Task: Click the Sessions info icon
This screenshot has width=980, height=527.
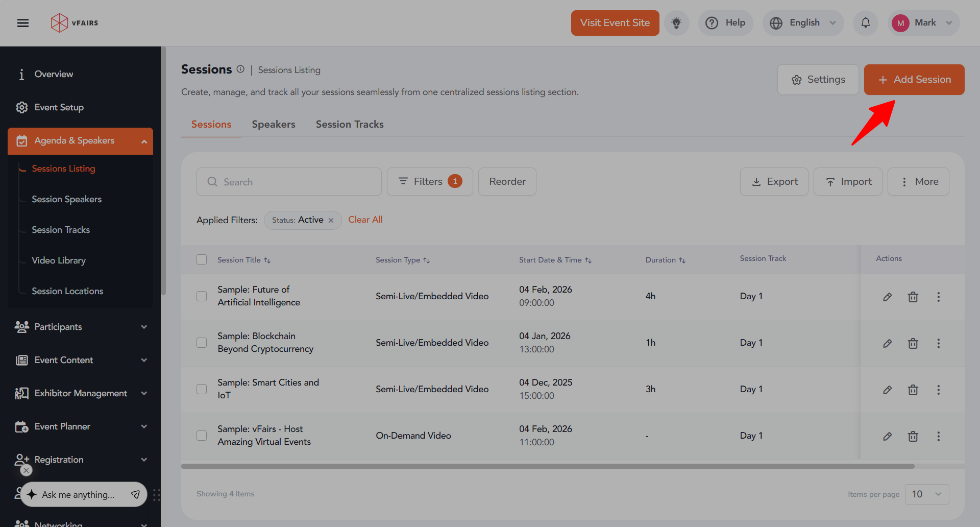Action: pos(240,69)
